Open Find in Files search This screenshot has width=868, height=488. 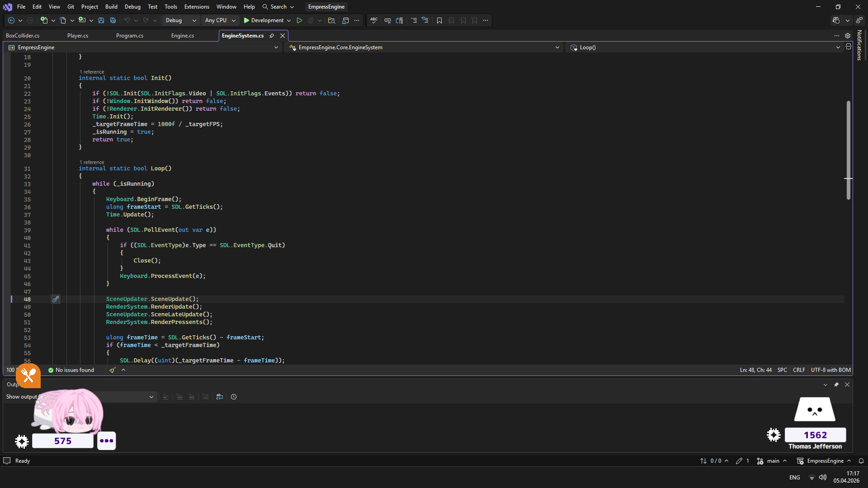point(331,20)
